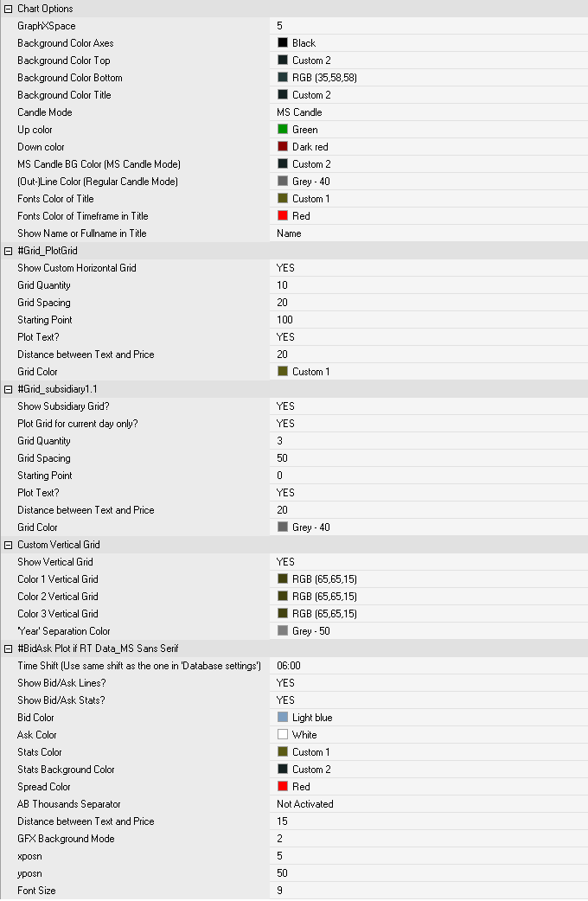Select the Font Size value field
Screen dimensions: 588x901
[429, 890]
